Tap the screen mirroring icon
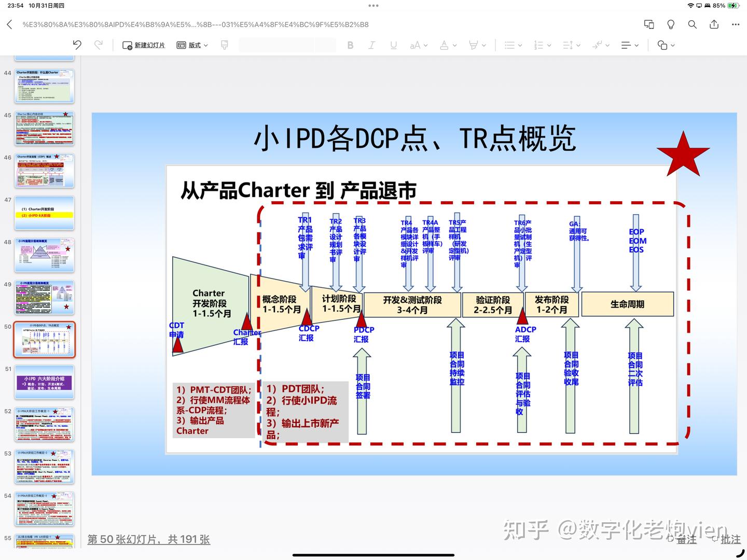This screenshot has height=560, width=747. 648,24
